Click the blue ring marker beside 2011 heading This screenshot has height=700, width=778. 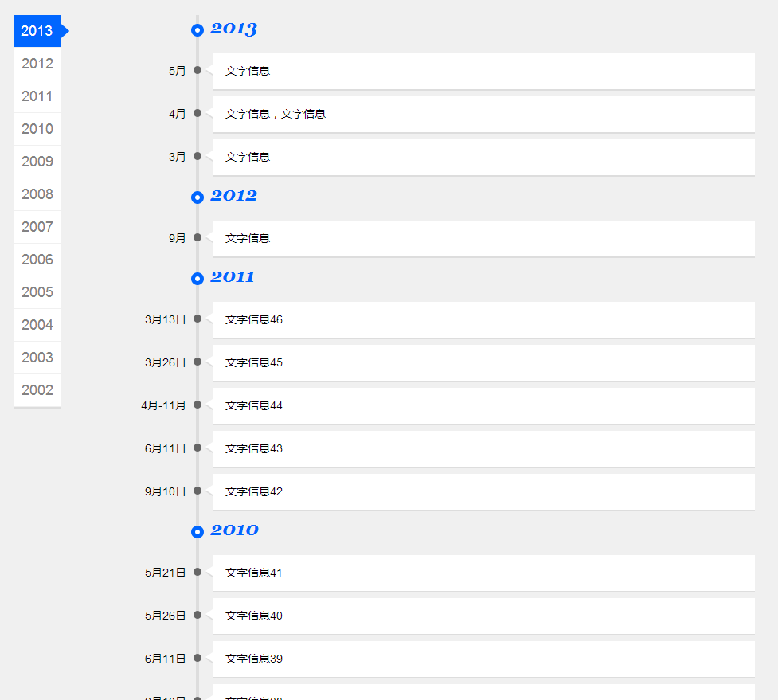[x=197, y=279]
